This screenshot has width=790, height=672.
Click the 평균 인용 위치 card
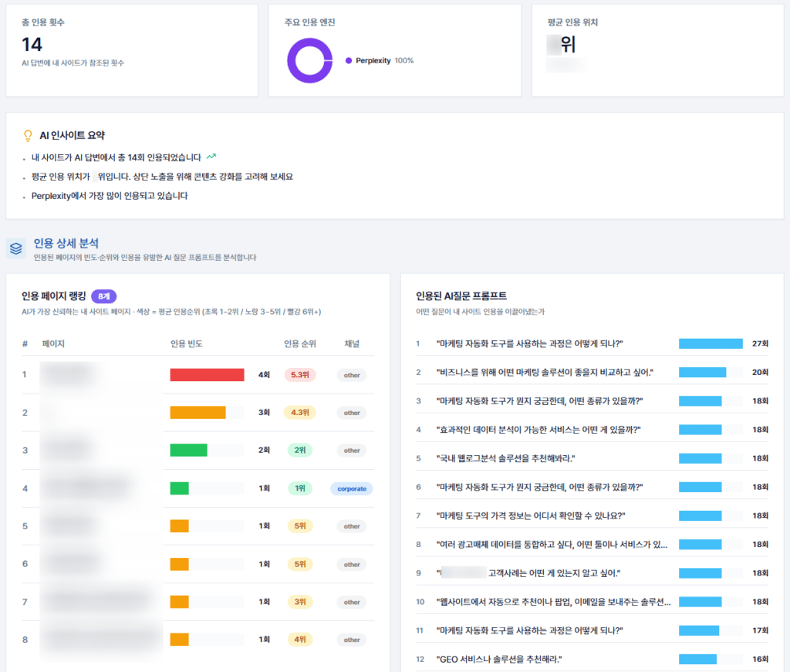click(657, 50)
